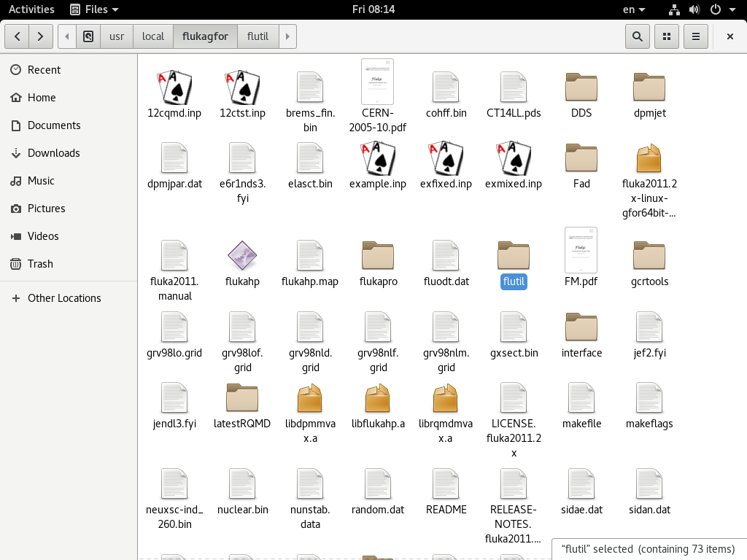
Task: Click the nuclear.bin file name
Action: point(242,510)
